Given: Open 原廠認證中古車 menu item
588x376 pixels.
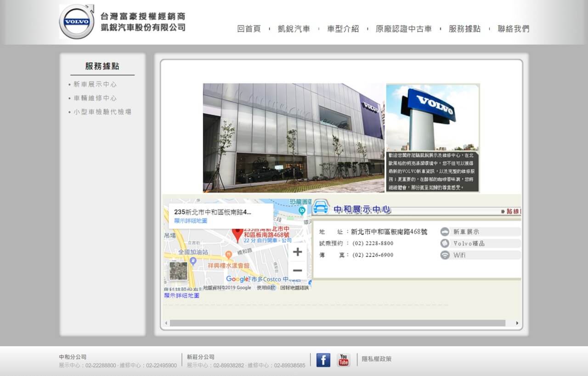Looking at the screenshot, I should point(404,28).
